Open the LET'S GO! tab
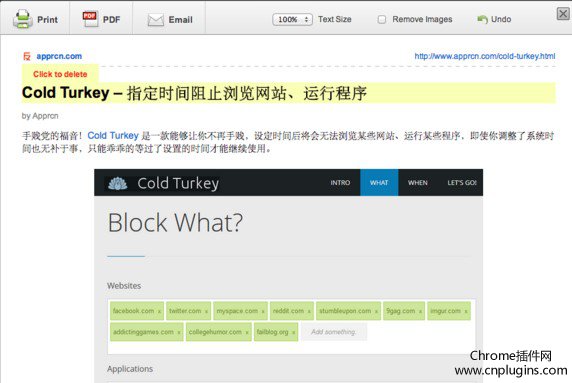 tap(461, 183)
